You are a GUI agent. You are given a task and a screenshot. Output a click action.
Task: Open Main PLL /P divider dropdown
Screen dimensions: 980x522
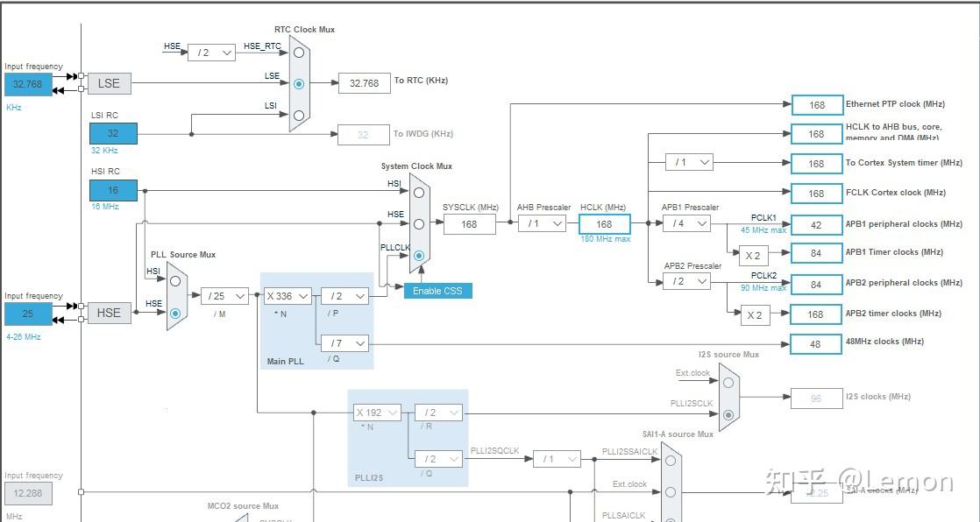(345, 296)
